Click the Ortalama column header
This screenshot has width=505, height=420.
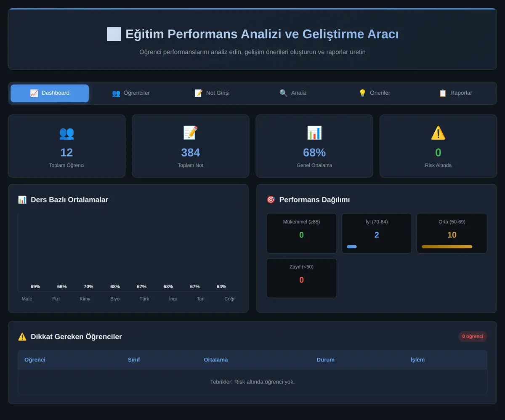[216, 360]
